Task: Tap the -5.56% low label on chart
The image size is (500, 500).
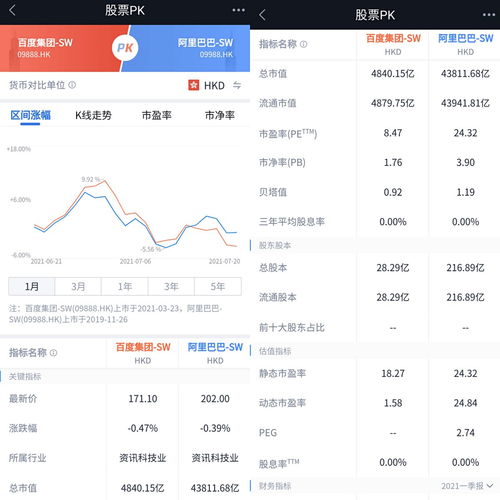Action: click(x=151, y=249)
